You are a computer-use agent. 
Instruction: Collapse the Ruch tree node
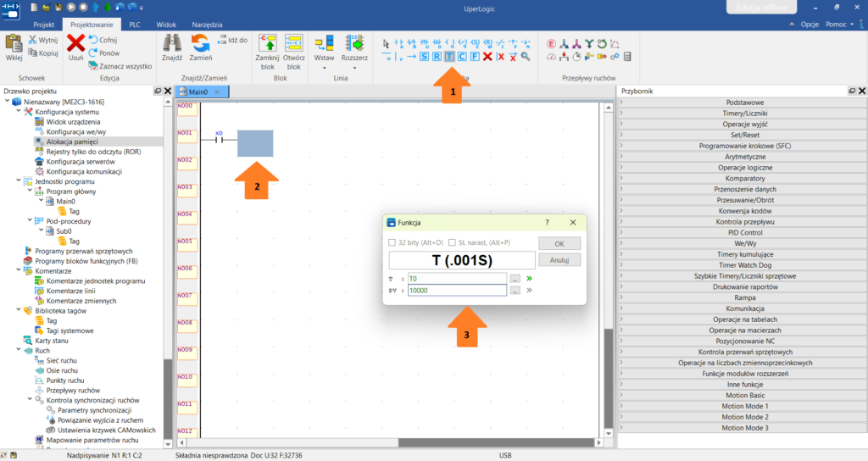(x=19, y=350)
